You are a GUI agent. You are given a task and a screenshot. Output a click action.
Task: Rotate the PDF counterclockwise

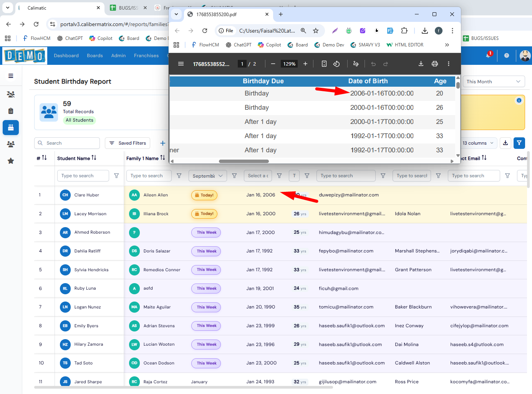pyautogui.click(x=336, y=64)
